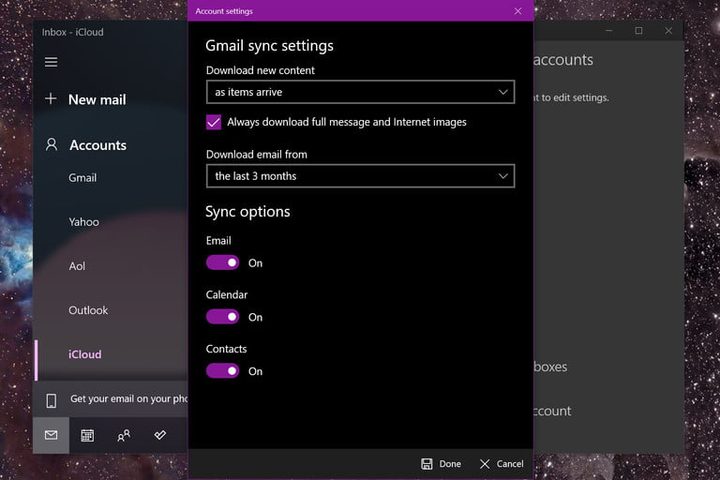The height and width of the screenshot is (480, 720).
Task: Uncheck Always download full message checkbox
Action: click(214, 122)
